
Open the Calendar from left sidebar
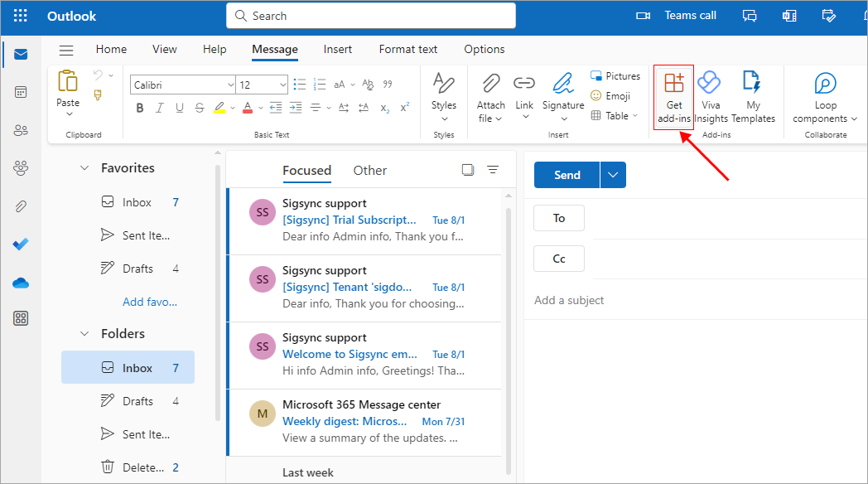pyautogui.click(x=21, y=92)
